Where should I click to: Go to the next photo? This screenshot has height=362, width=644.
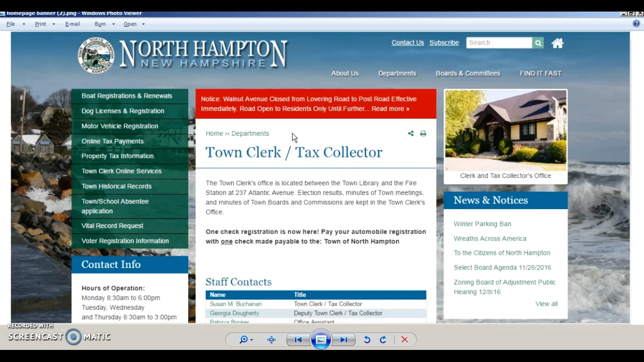pos(344,340)
